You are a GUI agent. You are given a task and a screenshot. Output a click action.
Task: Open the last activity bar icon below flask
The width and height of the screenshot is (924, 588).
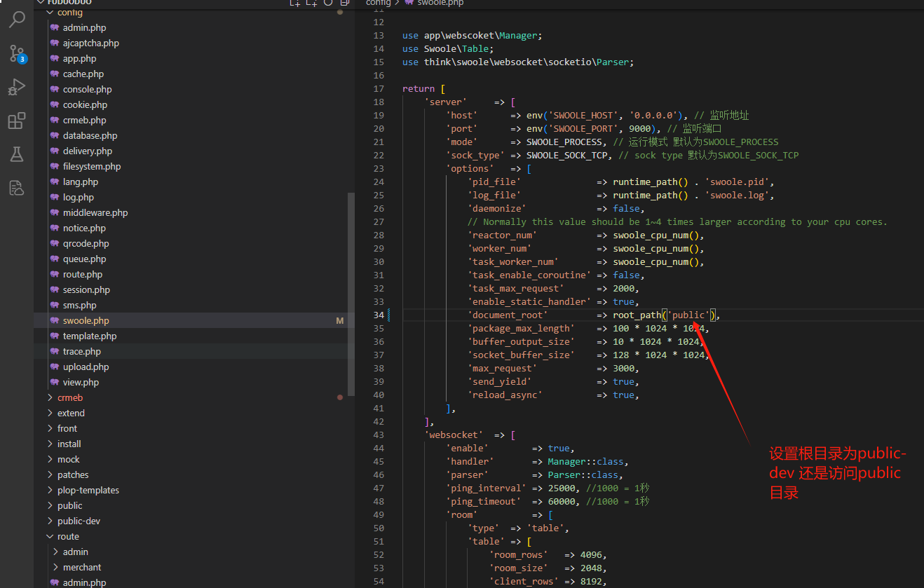tap(17, 188)
